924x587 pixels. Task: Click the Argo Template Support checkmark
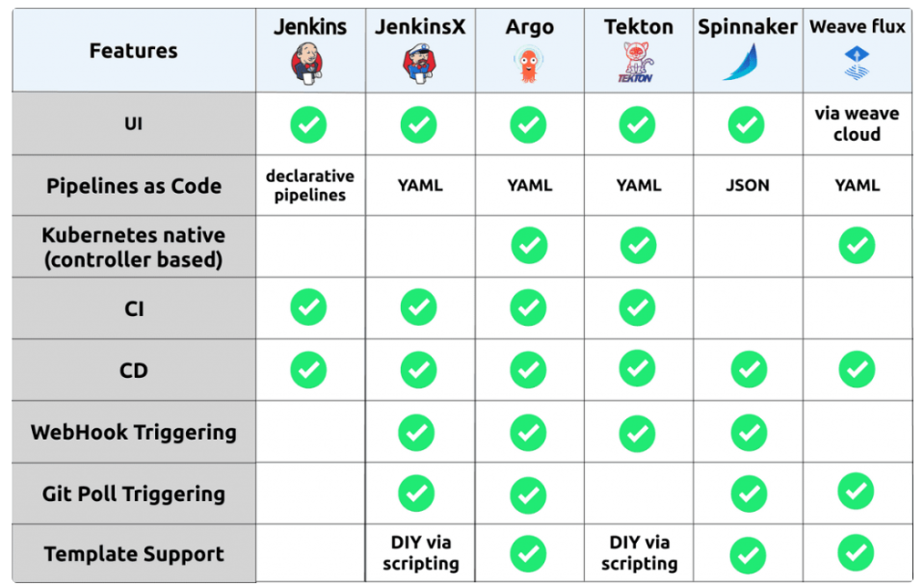coord(529,553)
